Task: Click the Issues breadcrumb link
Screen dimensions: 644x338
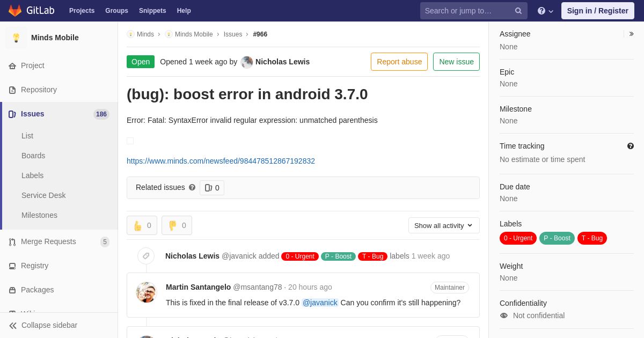Action: (x=233, y=34)
